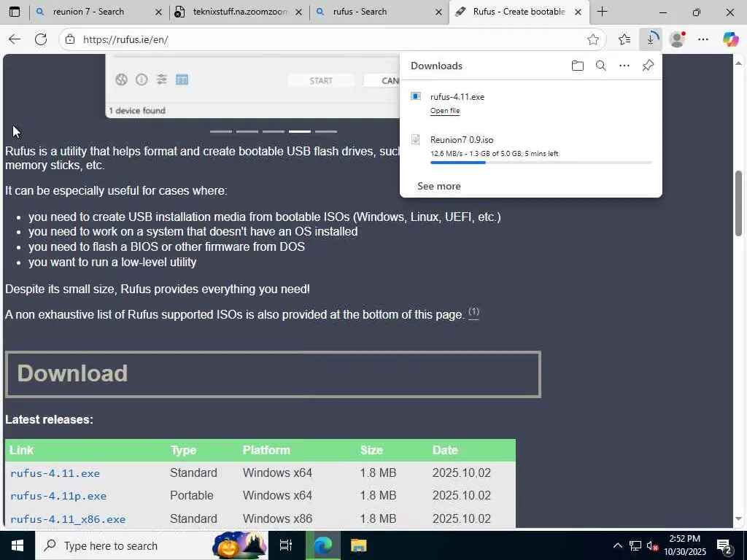This screenshot has height=560, width=747.
Task: Open the footnote (1) reference link
Action: pos(473,312)
